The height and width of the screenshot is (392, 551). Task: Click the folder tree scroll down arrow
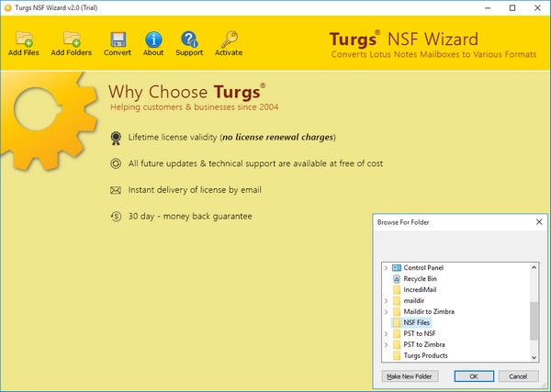(534, 358)
